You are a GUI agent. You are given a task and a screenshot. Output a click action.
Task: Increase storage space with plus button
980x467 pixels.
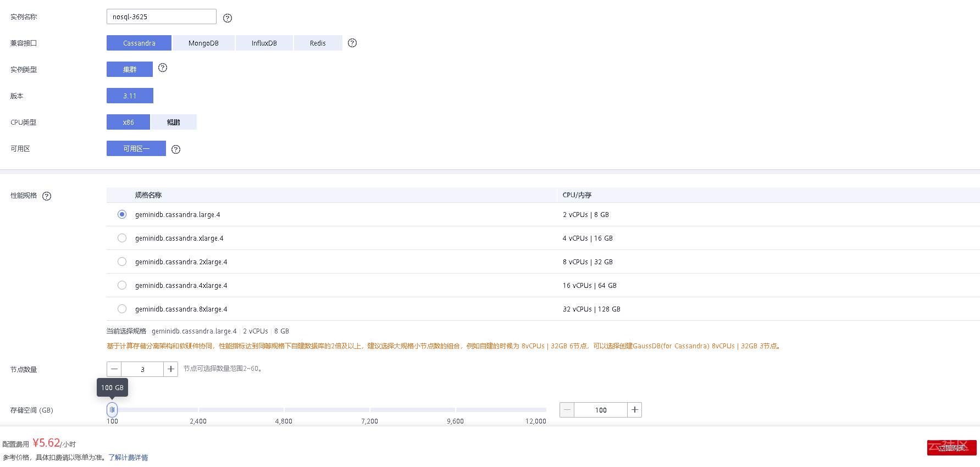[x=635, y=410]
